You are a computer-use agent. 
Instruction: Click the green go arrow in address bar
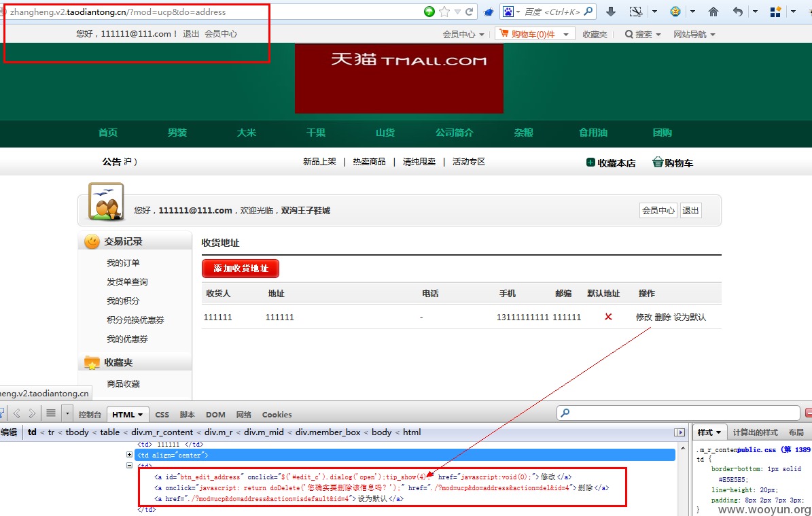tap(429, 12)
